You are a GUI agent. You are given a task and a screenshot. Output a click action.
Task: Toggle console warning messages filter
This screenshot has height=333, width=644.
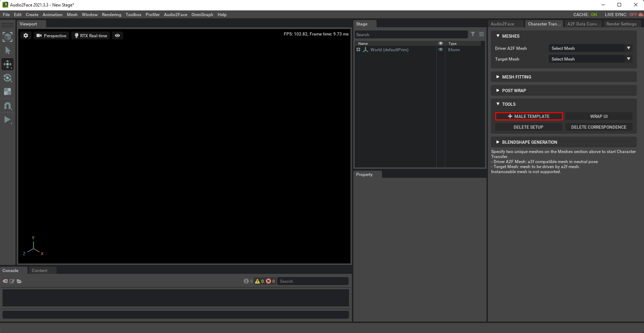tap(259, 281)
